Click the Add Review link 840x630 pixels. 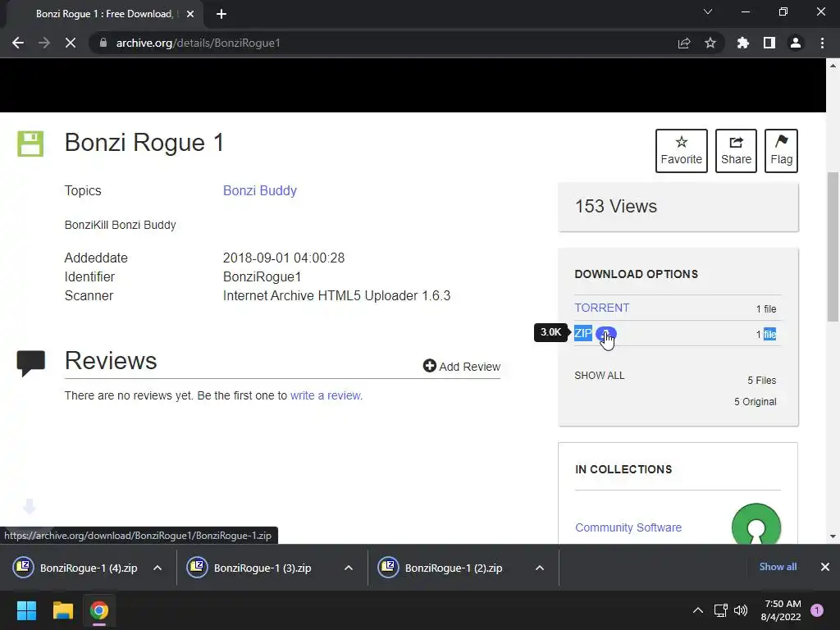(x=461, y=367)
